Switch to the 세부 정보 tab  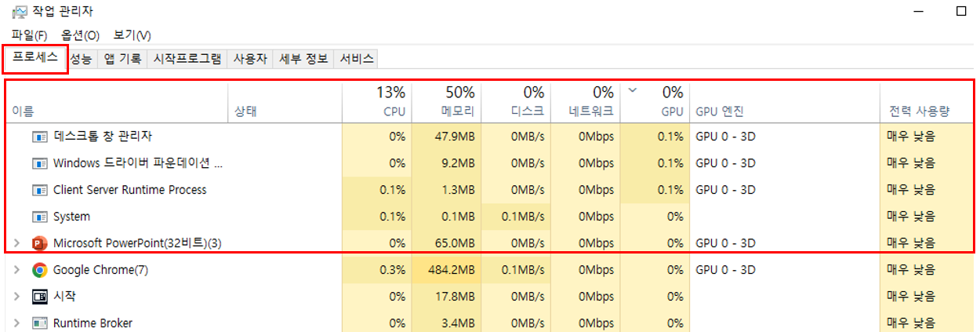tap(303, 59)
